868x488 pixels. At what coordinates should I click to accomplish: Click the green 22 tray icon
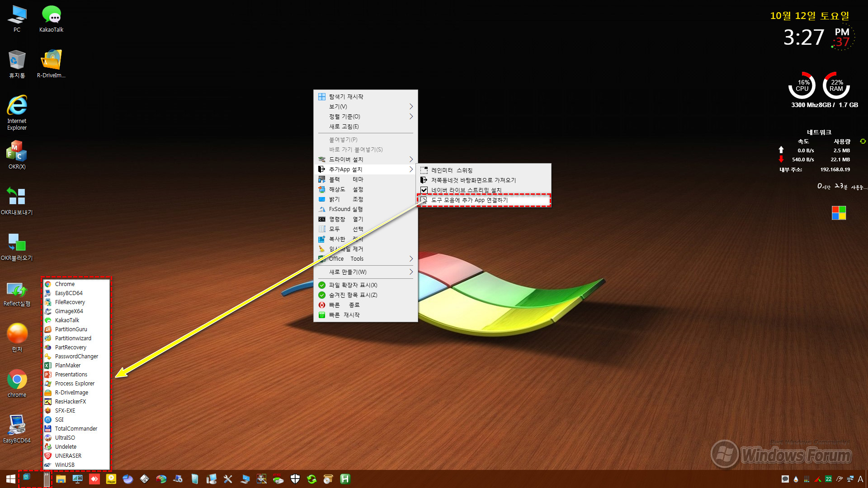coord(829,479)
